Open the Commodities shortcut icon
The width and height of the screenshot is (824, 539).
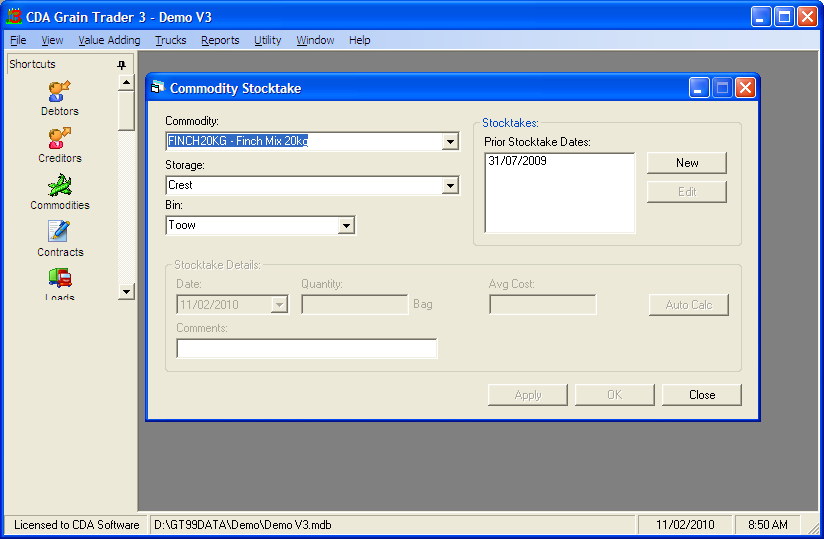(59, 186)
